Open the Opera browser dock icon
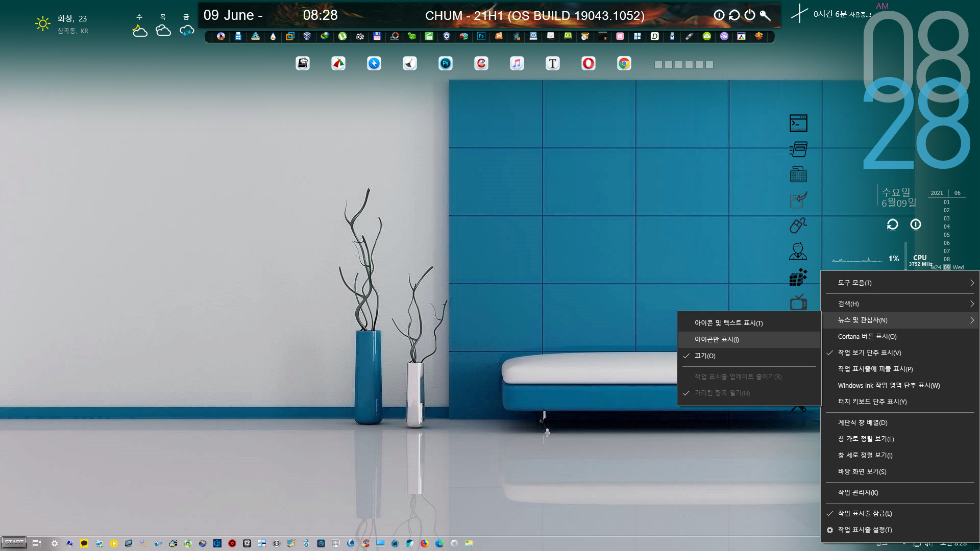980x551 pixels. tap(588, 63)
